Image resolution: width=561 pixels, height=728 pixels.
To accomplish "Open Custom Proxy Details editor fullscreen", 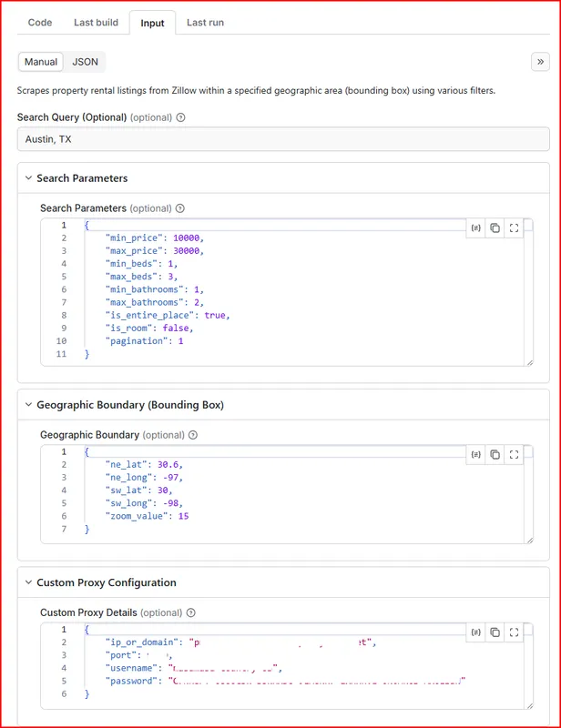I will (x=515, y=632).
